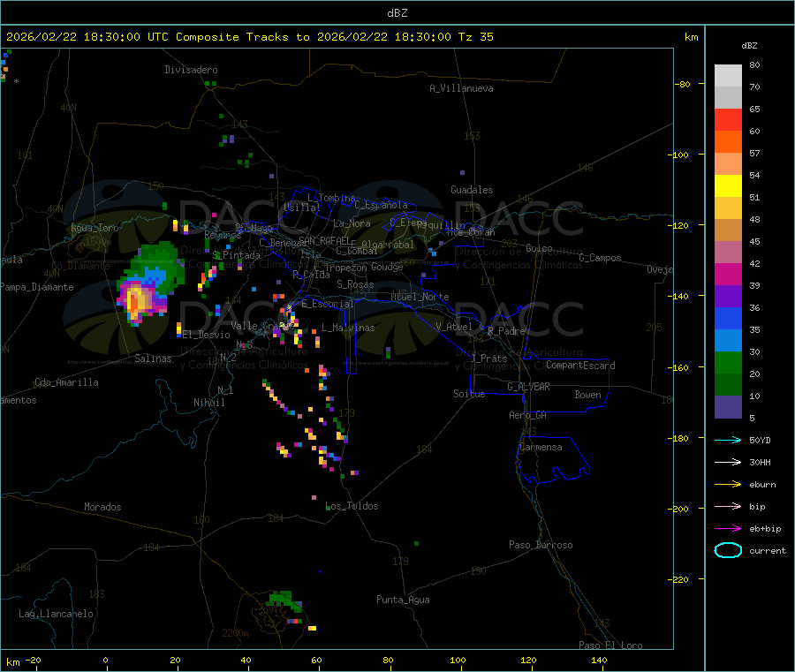Click the 30HM white arrow legend icon

pos(728,462)
